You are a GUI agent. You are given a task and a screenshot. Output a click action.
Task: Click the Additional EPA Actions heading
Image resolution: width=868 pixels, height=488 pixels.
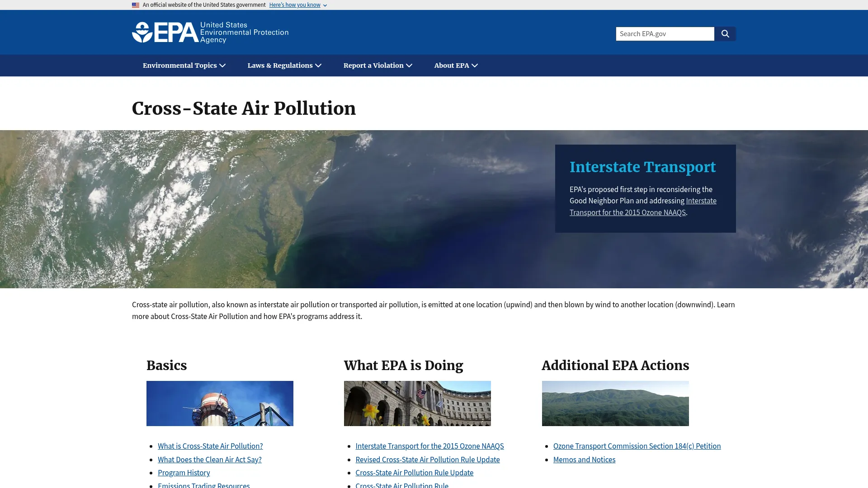[615, 366]
